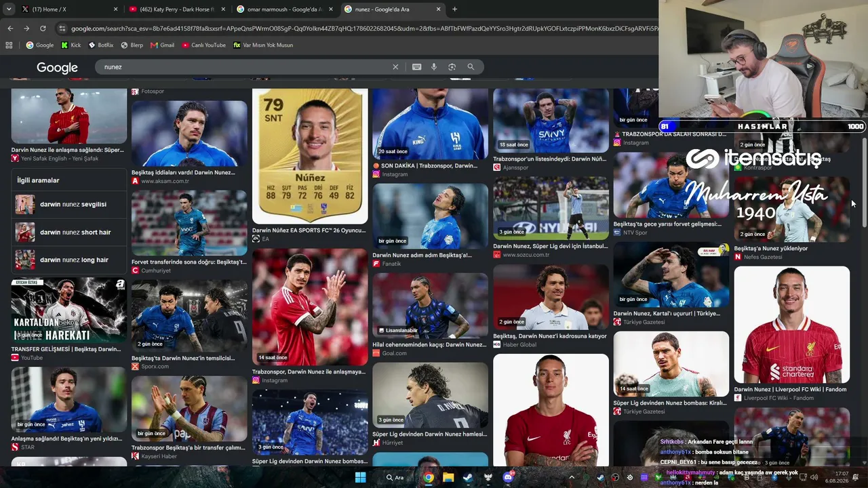The width and height of the screenshot is (868, 488).
Task: Submit search with magnifier icon
Action: 471,67
